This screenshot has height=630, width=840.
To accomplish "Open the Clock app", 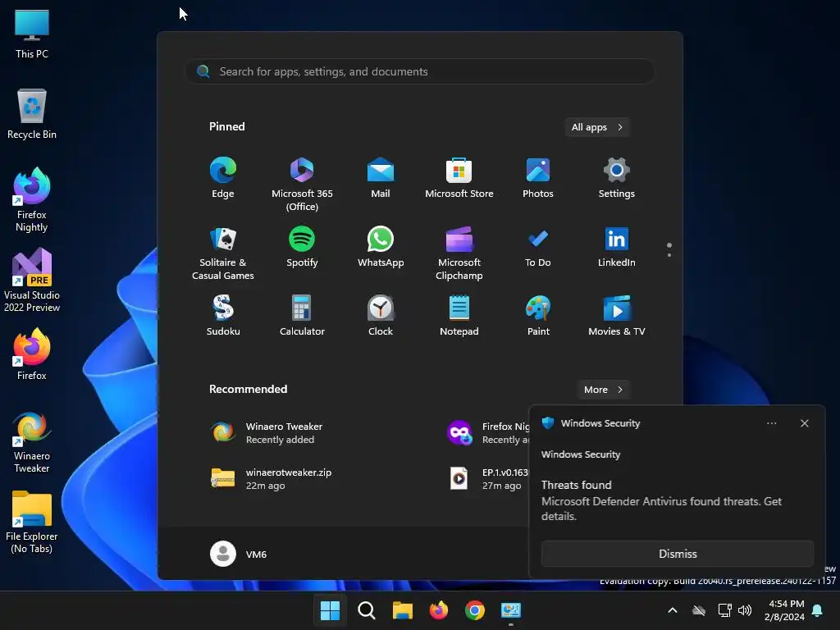I will 381,316.
